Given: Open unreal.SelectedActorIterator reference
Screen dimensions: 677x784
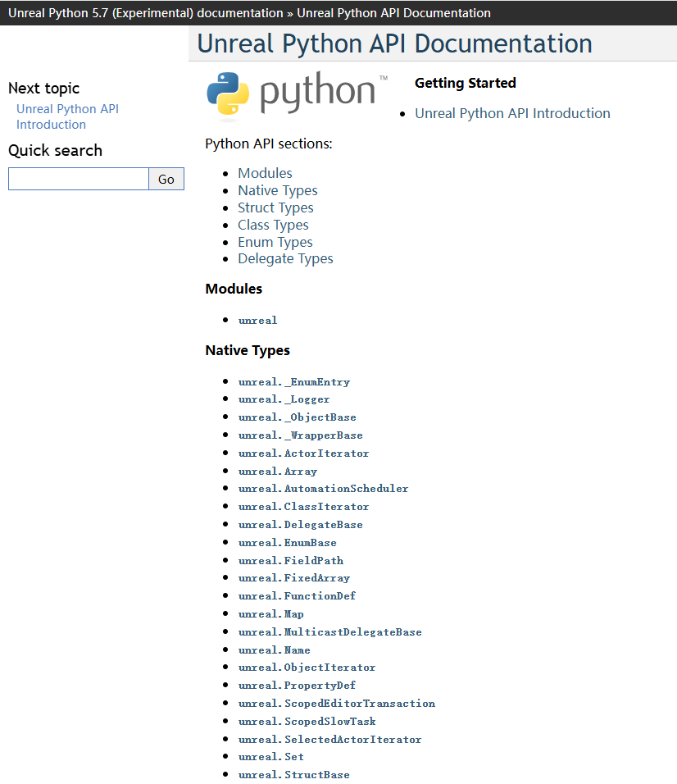Looking at the screenshot, I should tap(329, 740).
